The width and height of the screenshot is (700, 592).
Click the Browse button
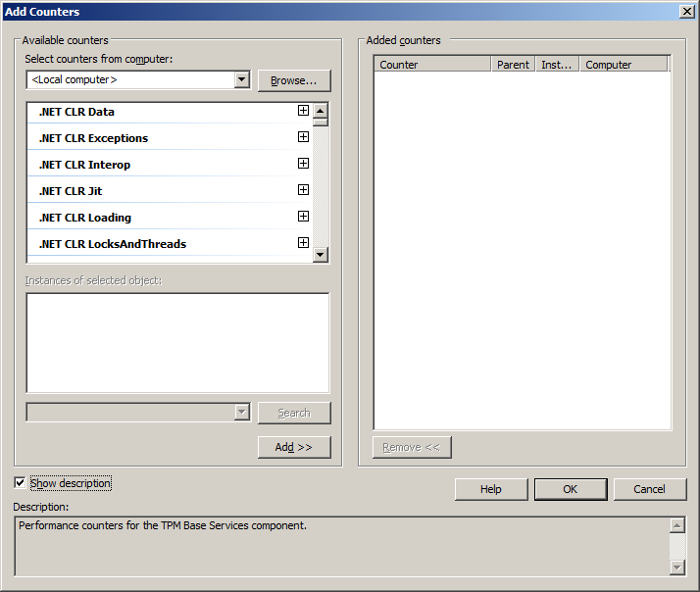tap(294, 80)
